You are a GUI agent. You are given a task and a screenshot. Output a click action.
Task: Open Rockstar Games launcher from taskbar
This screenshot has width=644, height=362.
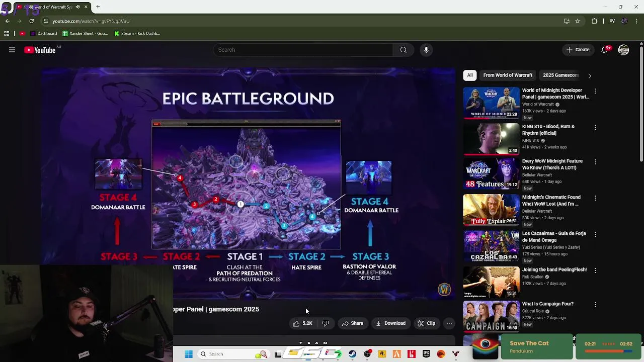pos(382,354)
